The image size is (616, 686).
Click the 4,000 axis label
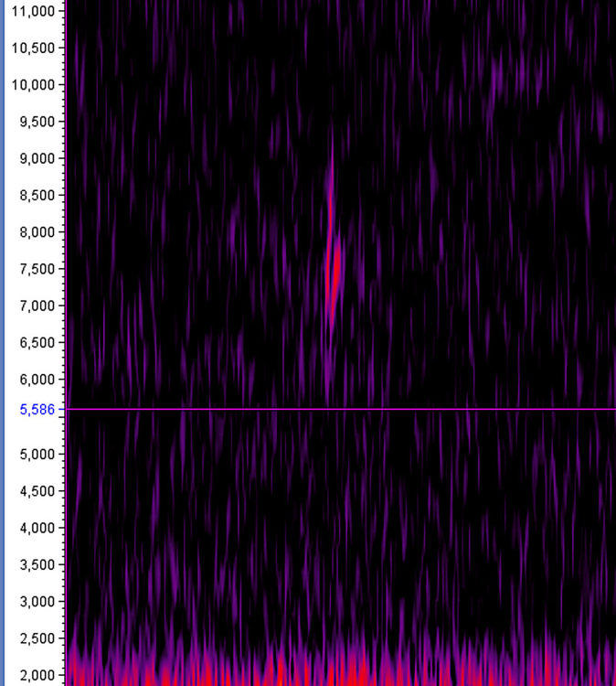coord(37,528)
